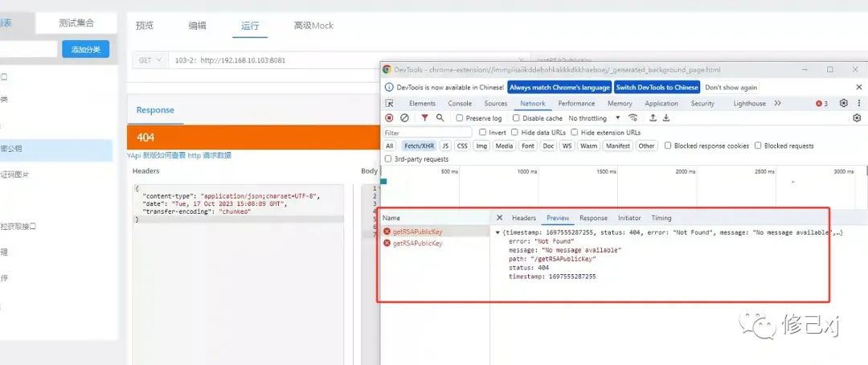Check Blocked requests checkbox

click(x=758, y=146)
